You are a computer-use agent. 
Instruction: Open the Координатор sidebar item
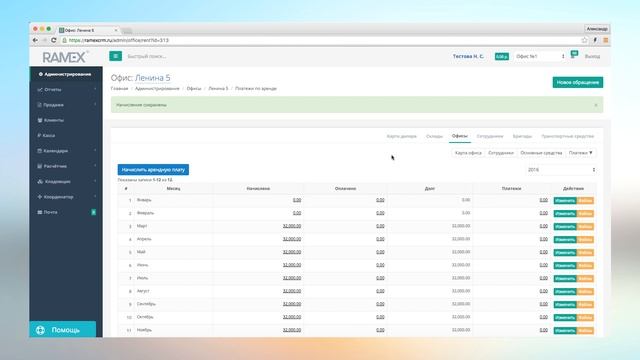[66, 197]
